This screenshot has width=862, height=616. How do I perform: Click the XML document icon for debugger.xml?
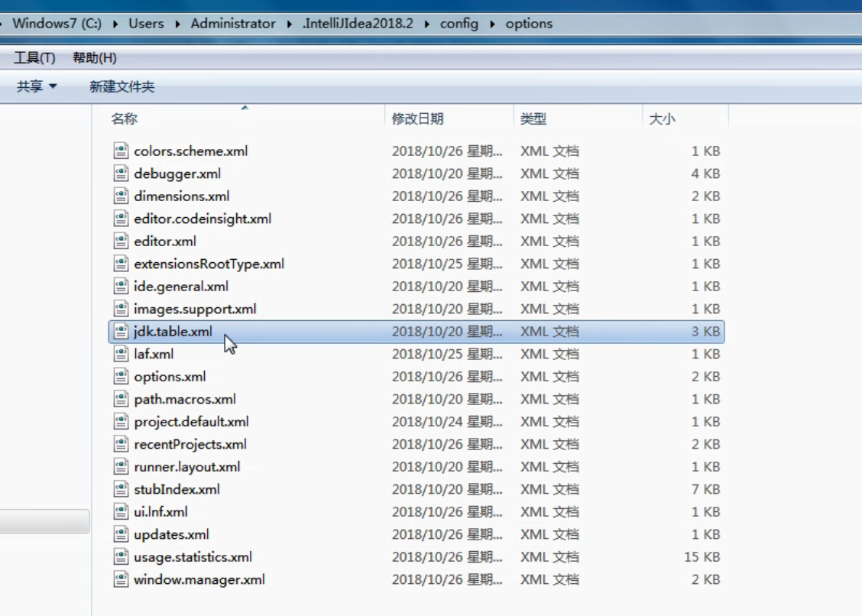tap(122, 173)
